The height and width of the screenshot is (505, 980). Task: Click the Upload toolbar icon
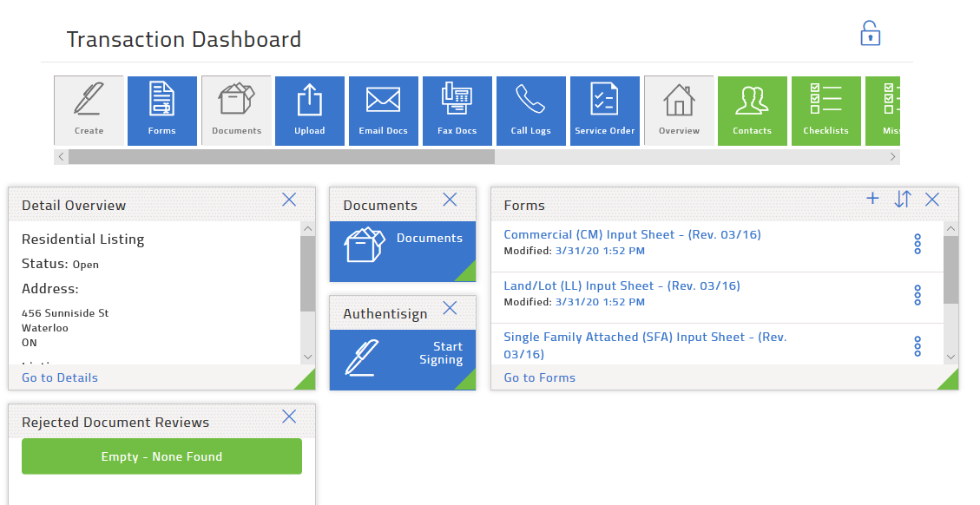tap(310, 110)
